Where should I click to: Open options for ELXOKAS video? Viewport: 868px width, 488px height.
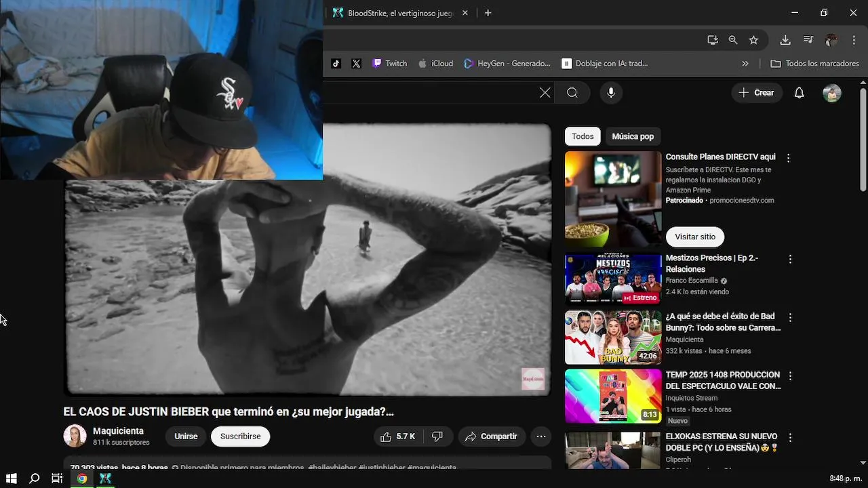click(x=789, y=438)
